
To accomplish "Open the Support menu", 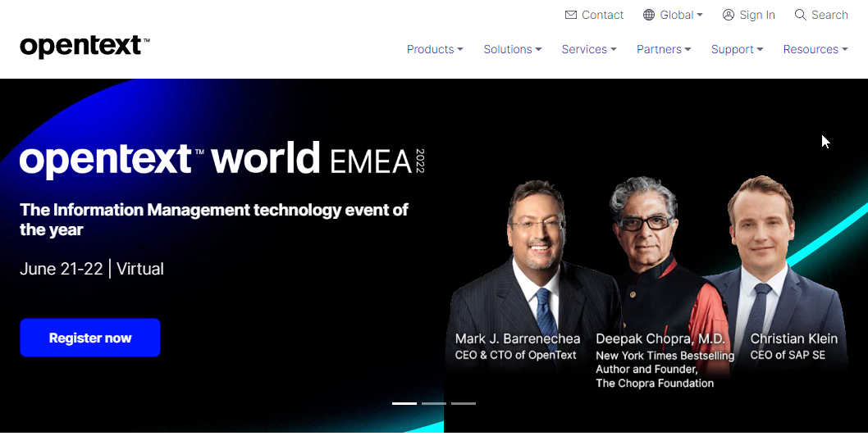I will coord(738,49).
